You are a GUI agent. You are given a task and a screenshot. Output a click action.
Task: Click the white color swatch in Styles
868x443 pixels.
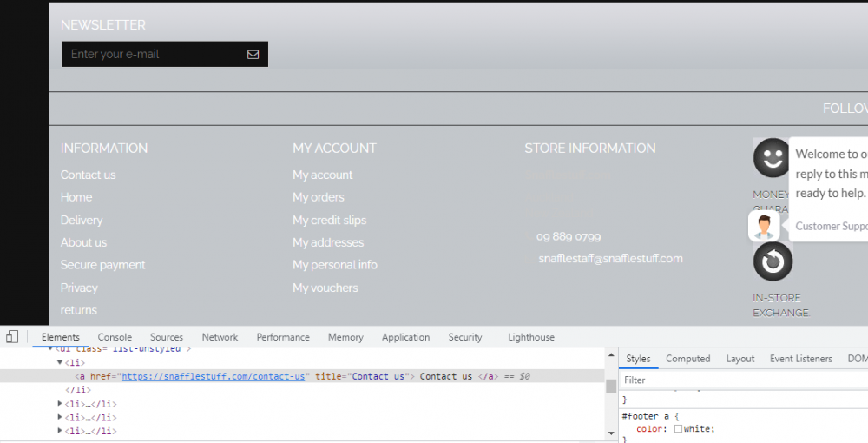coord(678,428)
